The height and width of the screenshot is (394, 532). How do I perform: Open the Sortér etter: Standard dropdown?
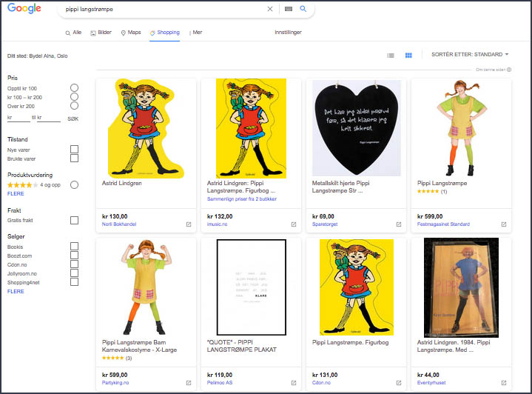coord(470,54)
